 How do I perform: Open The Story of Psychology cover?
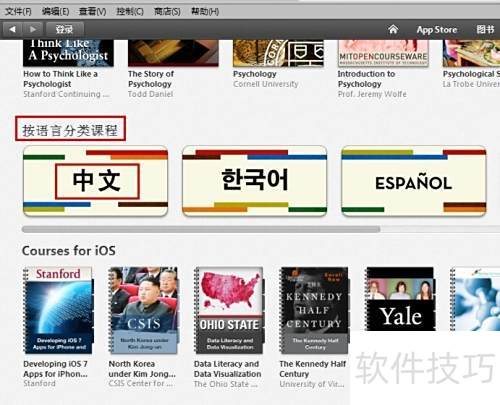[x=173, y=53]
